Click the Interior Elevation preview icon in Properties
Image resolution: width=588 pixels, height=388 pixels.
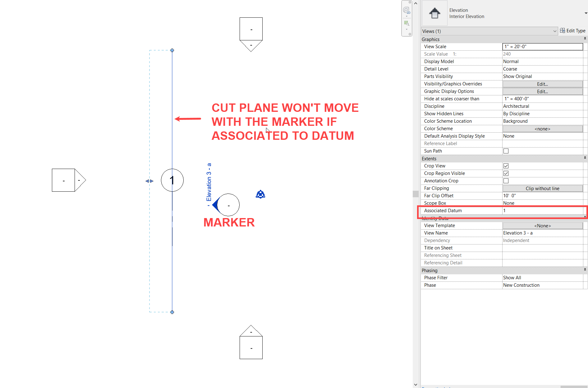[434, 13]
